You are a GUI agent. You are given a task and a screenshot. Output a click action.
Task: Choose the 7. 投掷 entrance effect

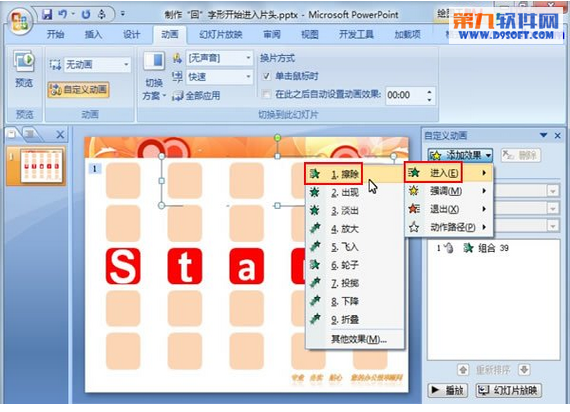[x=354, y=283]
